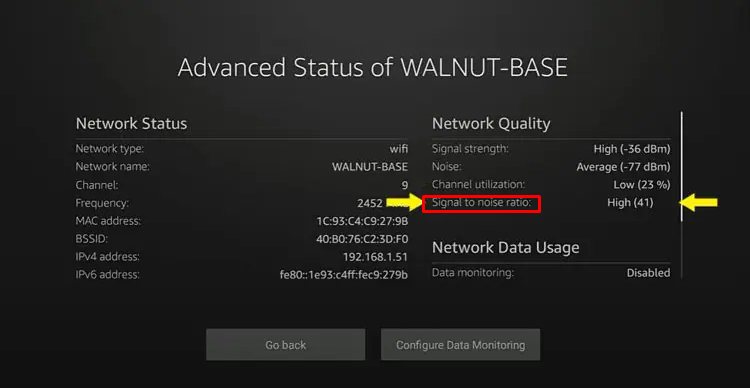This screenshot has height=388, width=750.
Task: Click the High (41) ratio value
Action: (630, 203)
